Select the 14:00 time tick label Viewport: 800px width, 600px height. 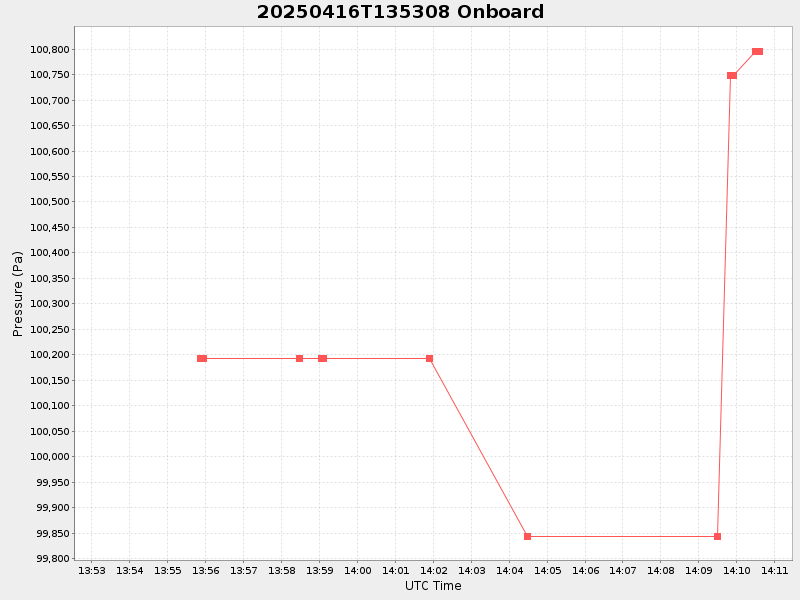(x=358, y=570)
